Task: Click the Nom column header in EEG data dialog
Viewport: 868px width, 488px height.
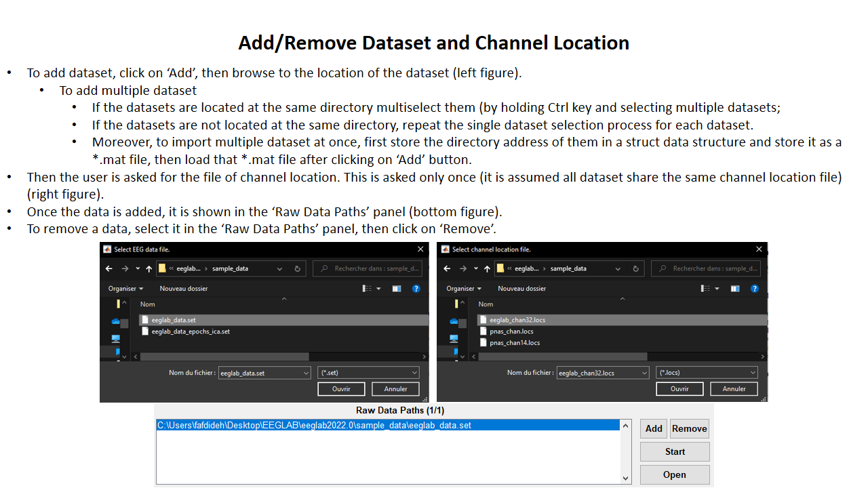Action: point(147,304)
